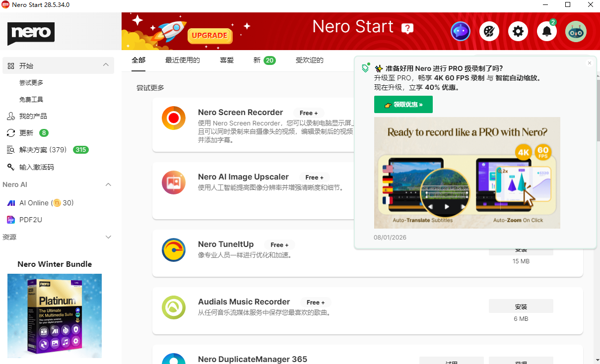The image size is (600, 364).
Task: Switch to the 新 tab
Action: 257,60
